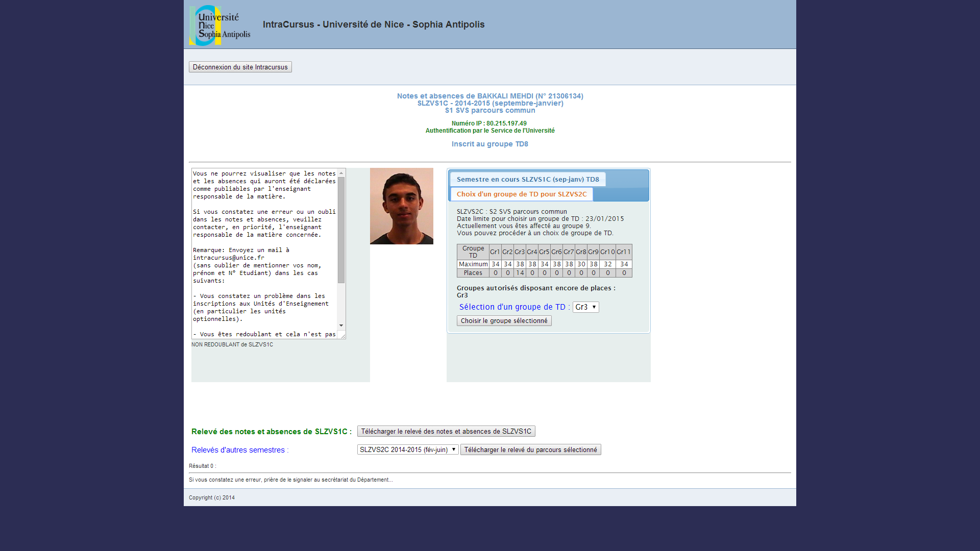Viewport: 980px width, 551px height.
Task: Click the Groupes autorisés disposant encore de places text
Action: (536, 288)
